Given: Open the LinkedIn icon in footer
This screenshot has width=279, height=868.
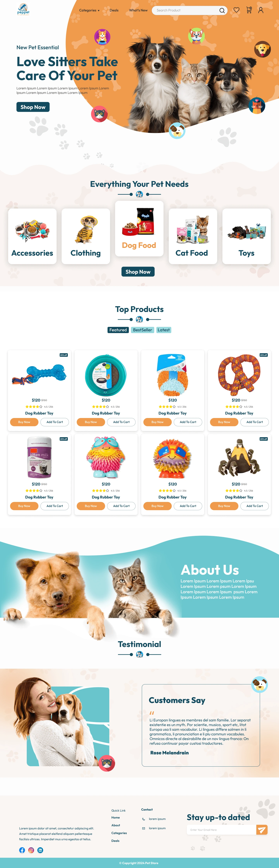Looking at the screenshot, I should [40, 850].
